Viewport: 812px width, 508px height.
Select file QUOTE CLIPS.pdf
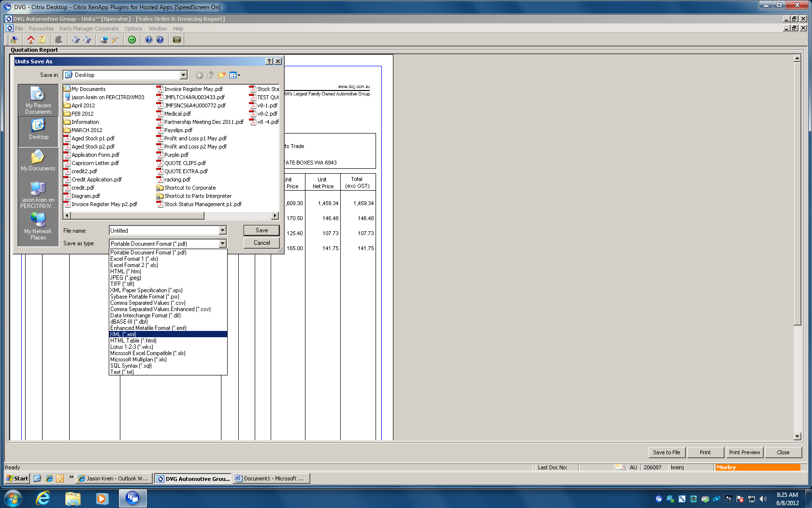[181, 163]
